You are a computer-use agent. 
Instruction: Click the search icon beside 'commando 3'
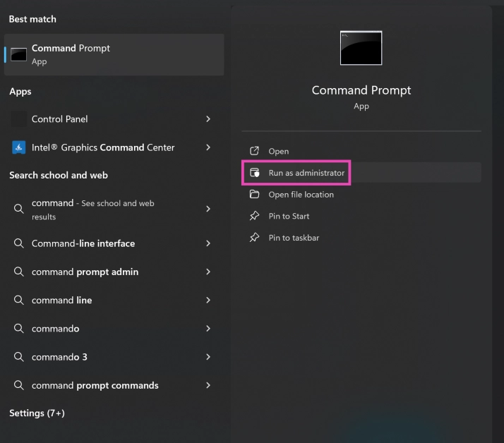pos(19,357)
